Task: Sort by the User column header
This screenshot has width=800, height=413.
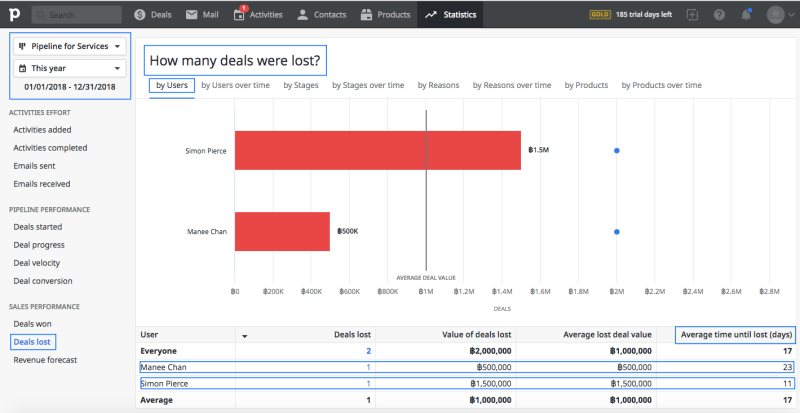Action: tap(149, 335)
